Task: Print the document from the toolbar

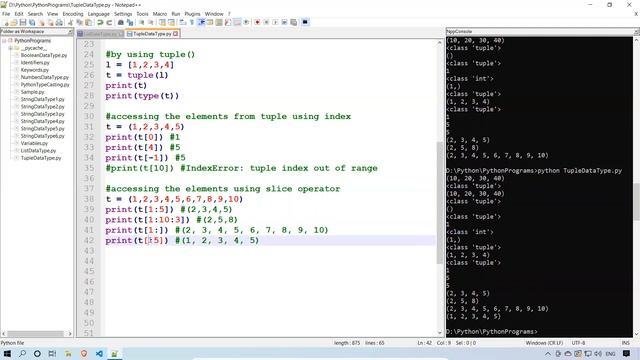Action: pos(59,22)
